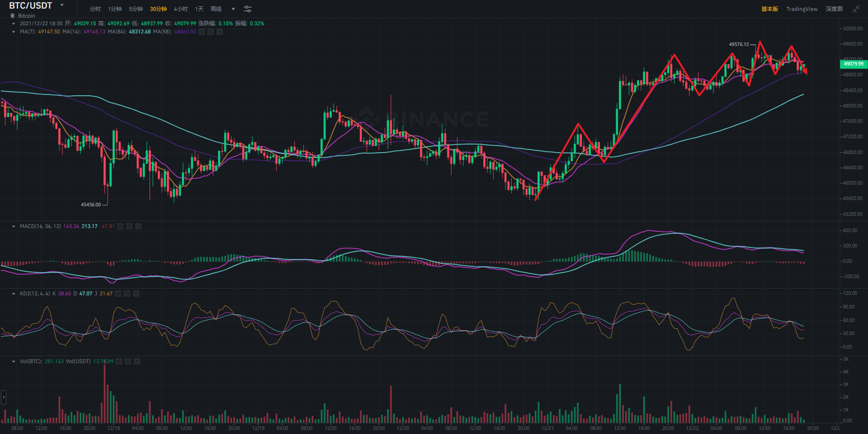Open KDJ indicator settings gear
Screen dimensions: 868x434
pyautogui.click(x=127, y=294)
